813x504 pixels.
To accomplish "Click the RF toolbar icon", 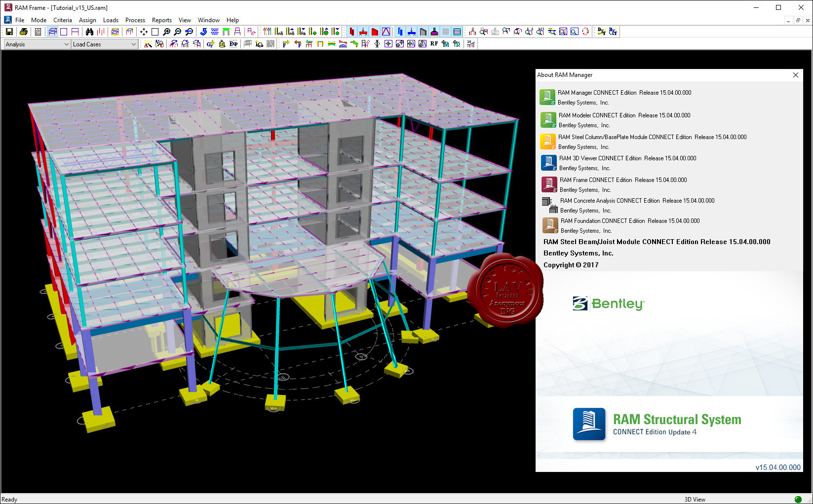I will tap(434, 44).
